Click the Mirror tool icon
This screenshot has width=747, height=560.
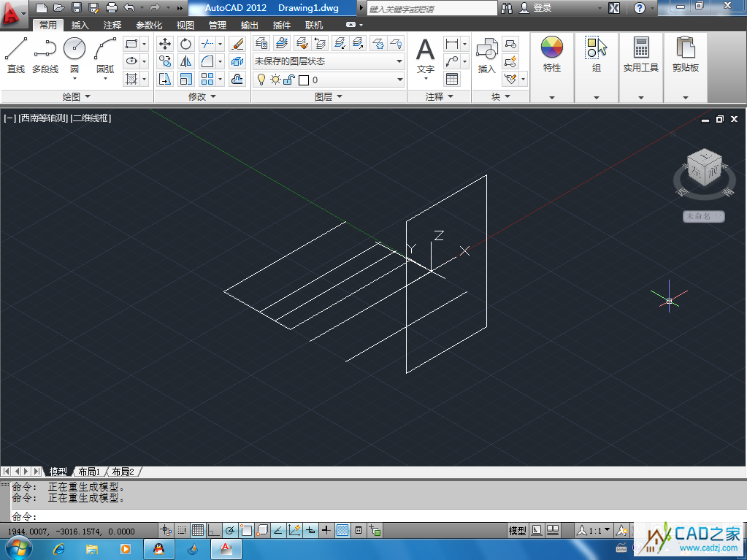[x=185, y=61]
